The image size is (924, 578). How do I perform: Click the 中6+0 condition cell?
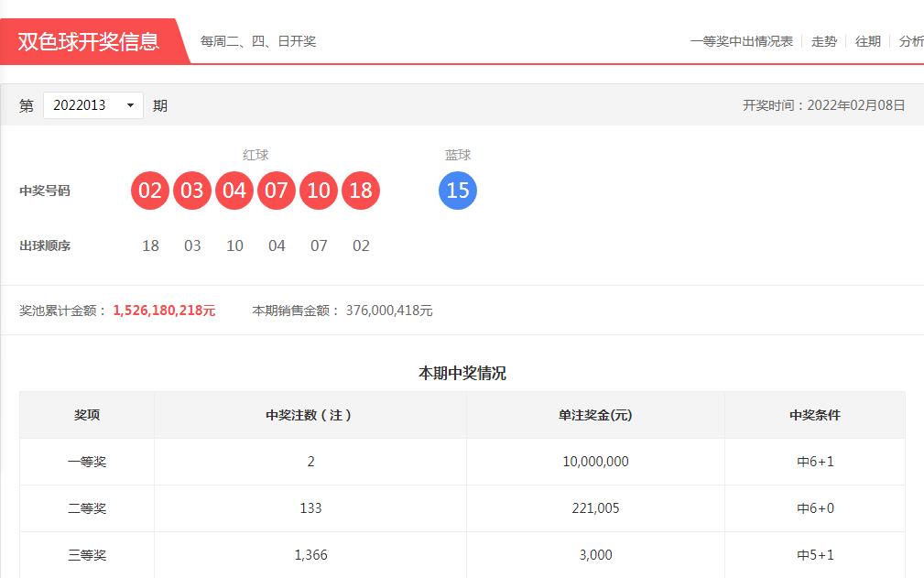815,507
